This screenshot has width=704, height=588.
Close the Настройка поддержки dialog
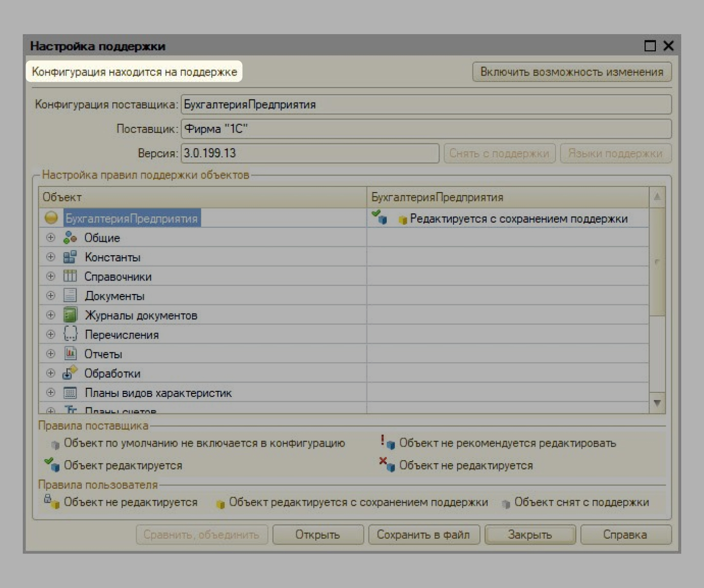click(x=669, y=46)
